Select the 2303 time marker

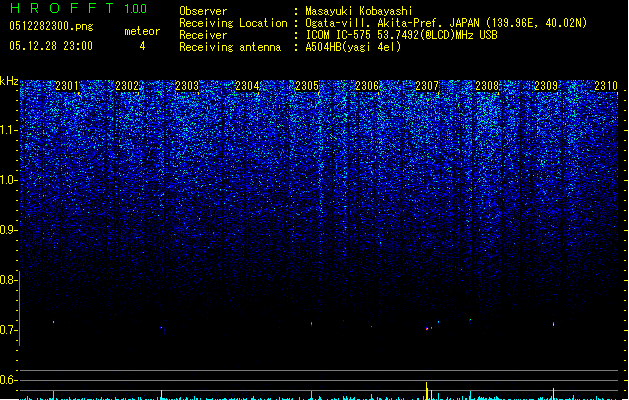[x=187, y=86]
